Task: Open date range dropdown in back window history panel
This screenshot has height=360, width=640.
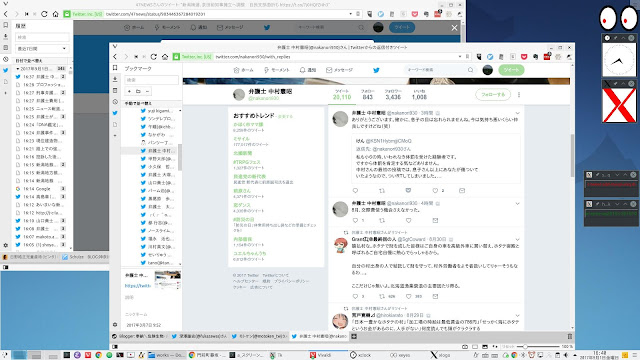Action: pyautogui.click(x=42, y=49)
